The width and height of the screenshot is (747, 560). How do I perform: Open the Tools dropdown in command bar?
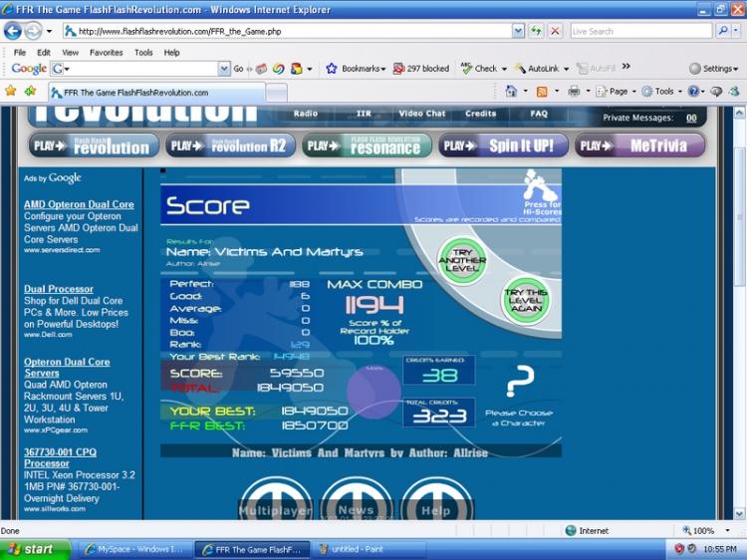pos(661,92)
